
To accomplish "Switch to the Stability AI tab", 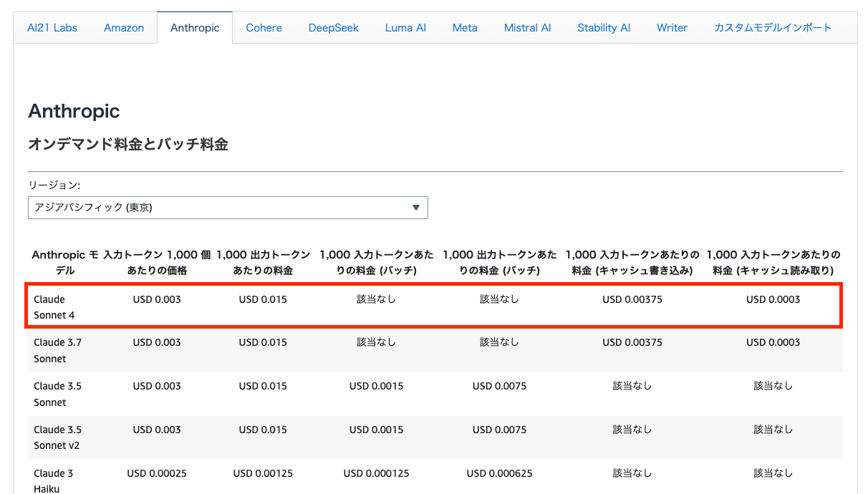I will coord(604,28).
